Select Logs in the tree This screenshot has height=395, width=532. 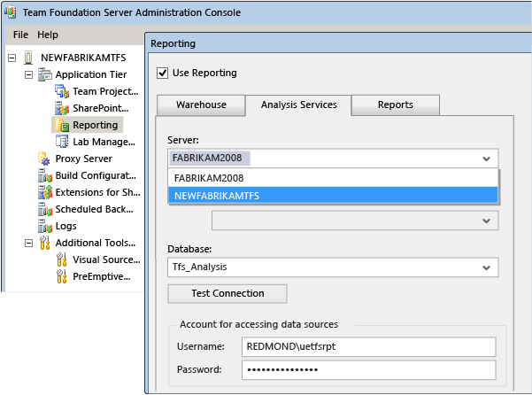tap(66, 227)
